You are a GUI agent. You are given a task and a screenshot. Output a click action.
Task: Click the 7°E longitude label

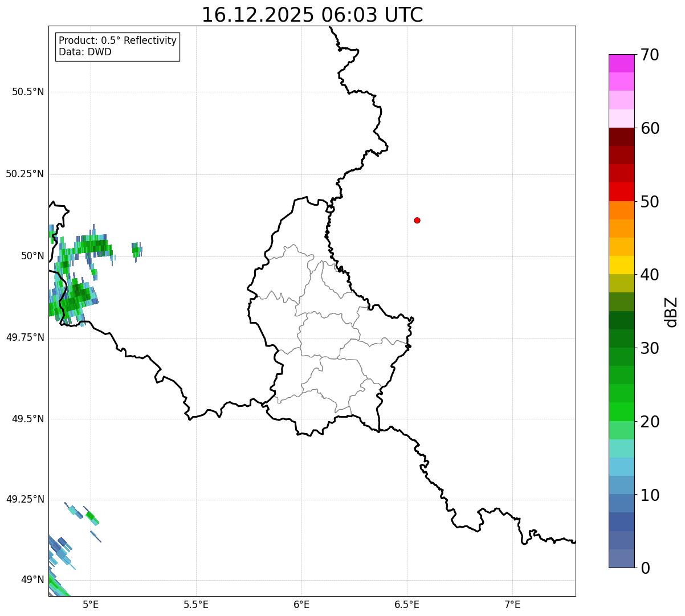[x=512, y=605]
